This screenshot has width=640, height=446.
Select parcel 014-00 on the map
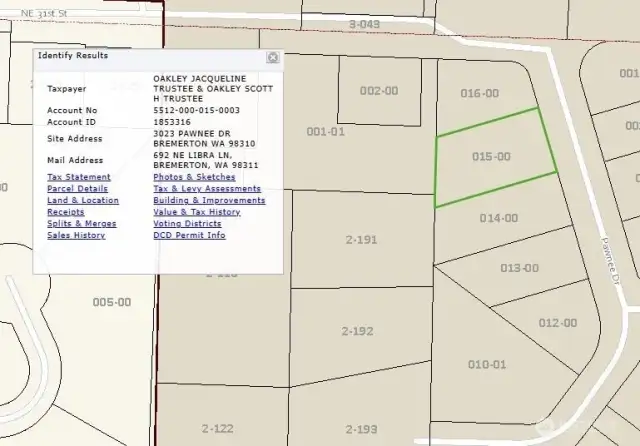point(499,218)
